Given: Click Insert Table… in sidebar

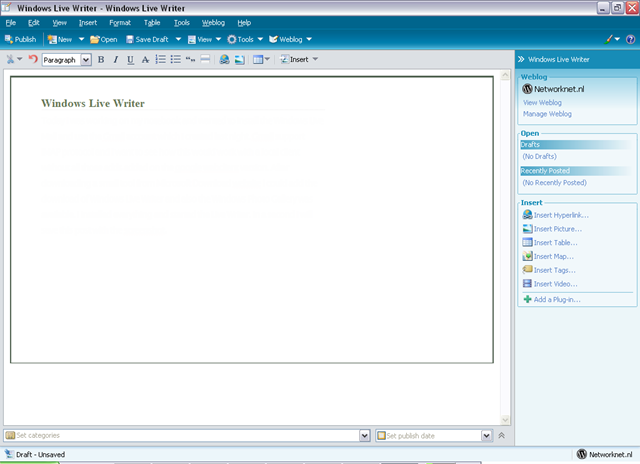Looking at the screenshot, I should [550, 242].
